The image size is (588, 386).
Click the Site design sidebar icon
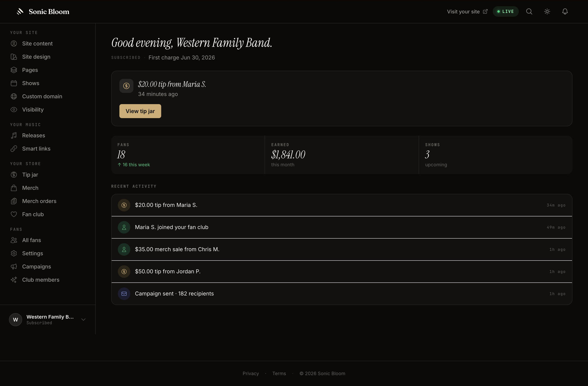[x=14, y=57]
